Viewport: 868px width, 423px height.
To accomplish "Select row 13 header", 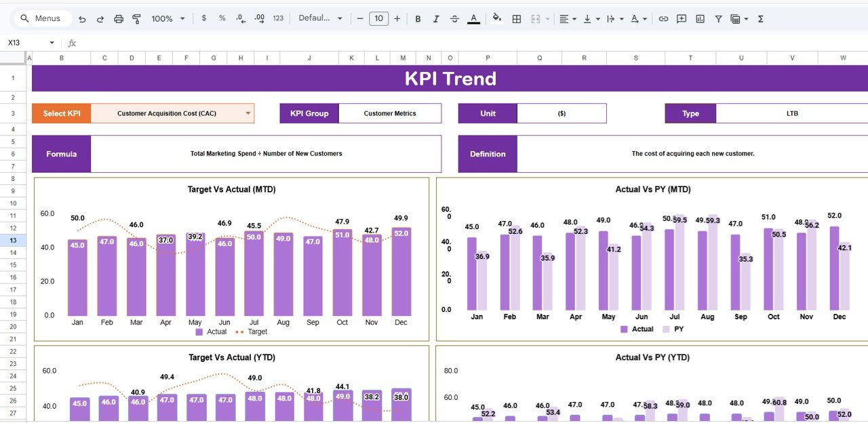I will click(13, 240).
